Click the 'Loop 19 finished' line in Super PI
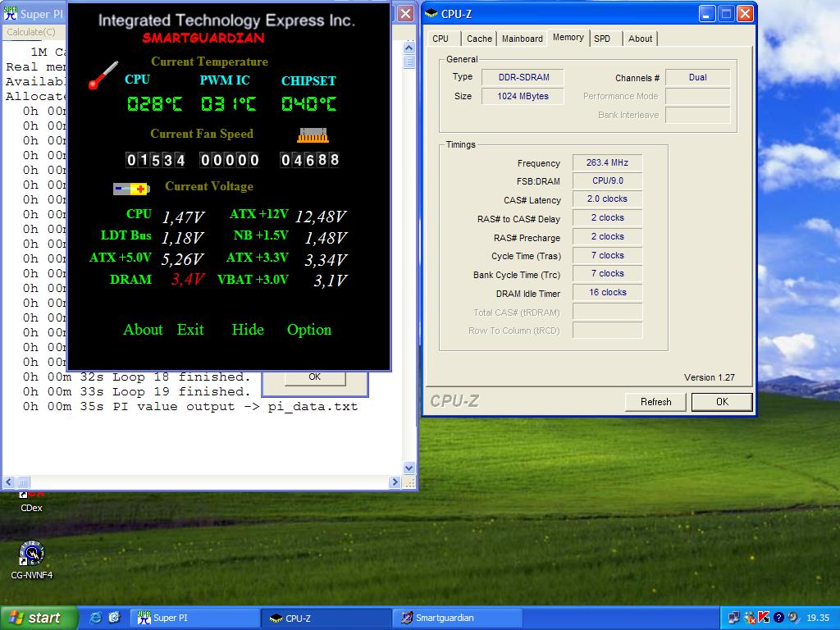 pos(137,391)
